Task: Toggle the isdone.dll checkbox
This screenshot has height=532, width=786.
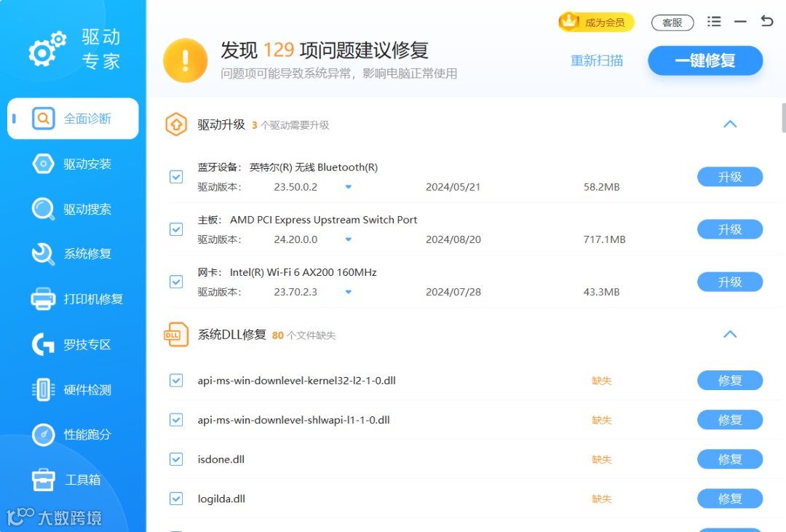Action: 176,459
